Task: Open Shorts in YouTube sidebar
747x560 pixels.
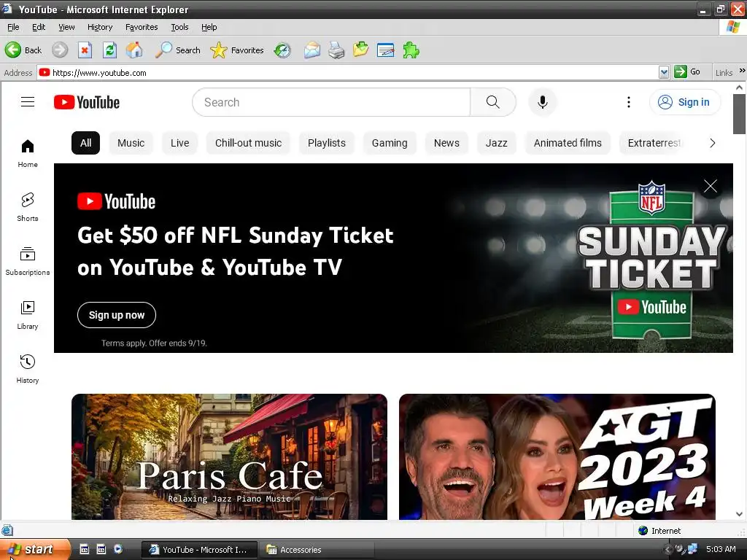Action: [x=28, y=207]
